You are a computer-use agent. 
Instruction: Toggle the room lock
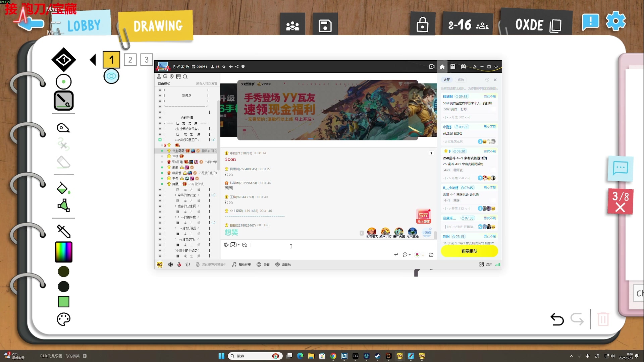pyautogui.click(x=422, y=25)
